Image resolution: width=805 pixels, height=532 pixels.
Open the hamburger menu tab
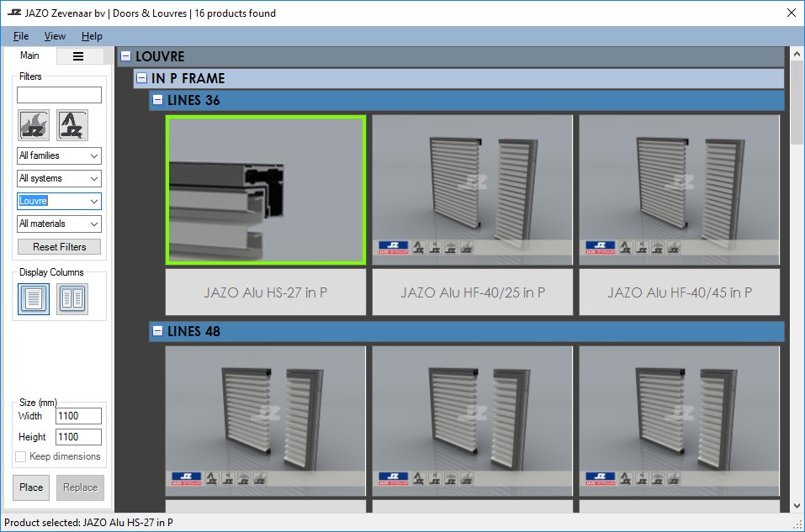tap(78, 56)
